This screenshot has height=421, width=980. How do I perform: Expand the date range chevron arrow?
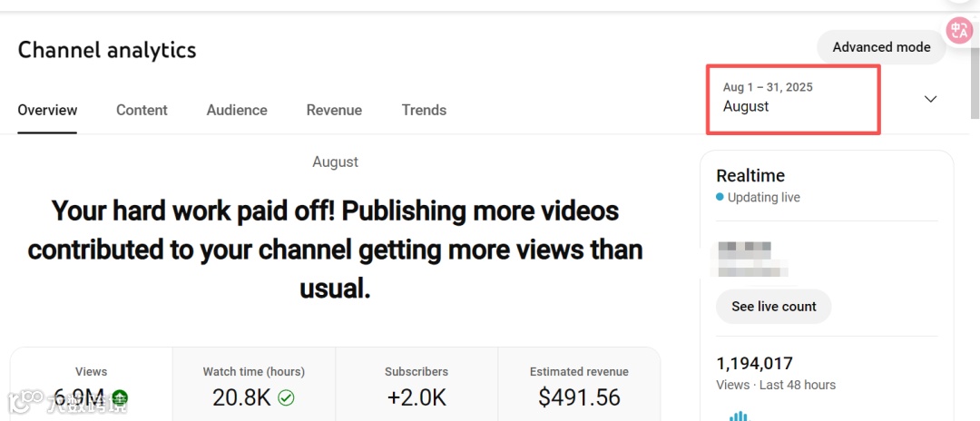pyautogui.click(x=931, y=99)
